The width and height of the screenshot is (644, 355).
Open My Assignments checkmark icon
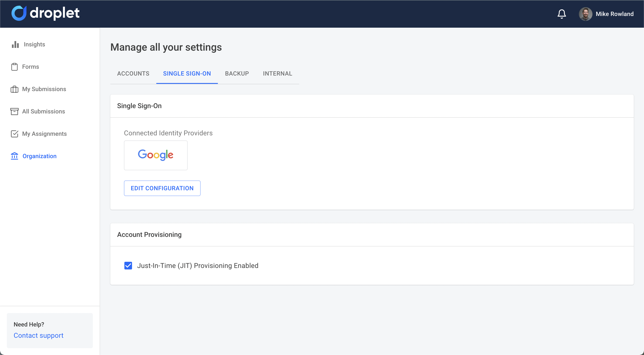15,134
